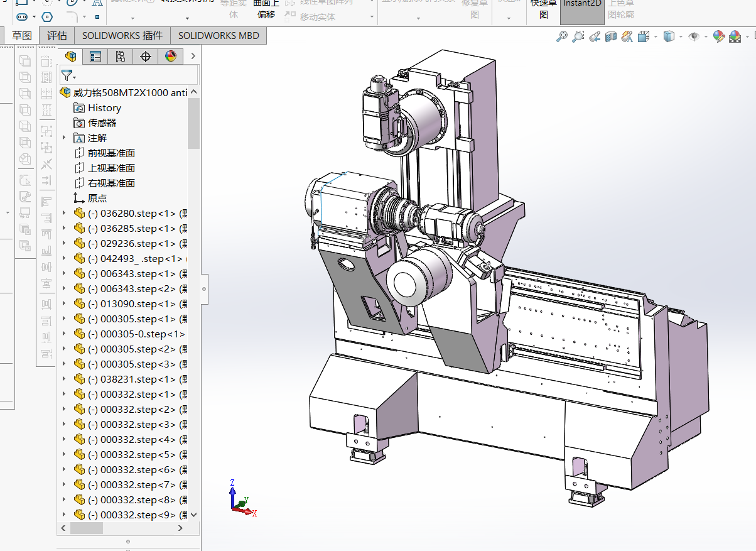Click the 曲面上偏移 offset on surface button
The height and width of the screenshot is (551, 756).
coord(266,9)
